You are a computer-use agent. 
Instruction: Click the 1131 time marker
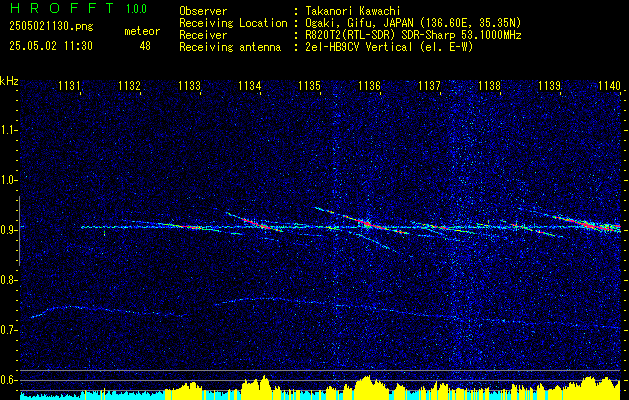click(69, 85)
